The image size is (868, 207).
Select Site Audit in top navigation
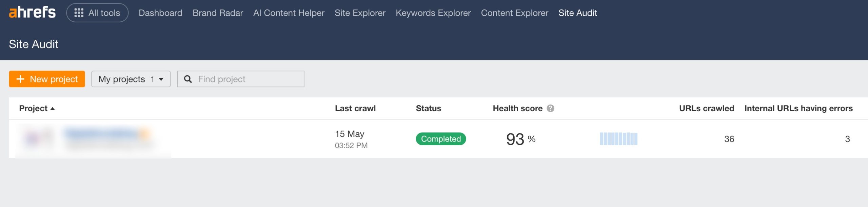click(577, 13)
